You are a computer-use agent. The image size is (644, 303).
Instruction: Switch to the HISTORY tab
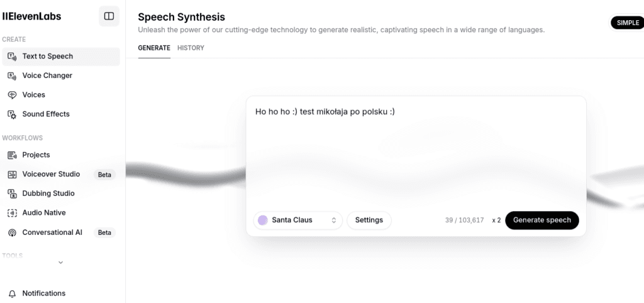click(x=191, y=48)
